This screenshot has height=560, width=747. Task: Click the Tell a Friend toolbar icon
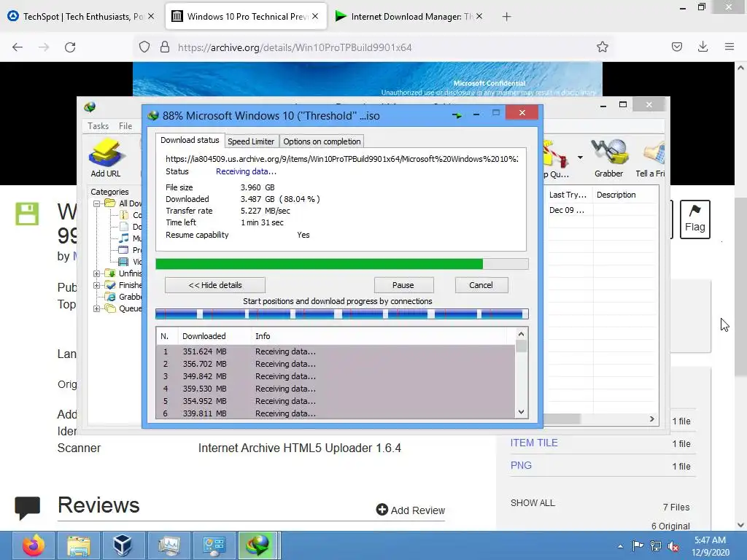[651, 157]
